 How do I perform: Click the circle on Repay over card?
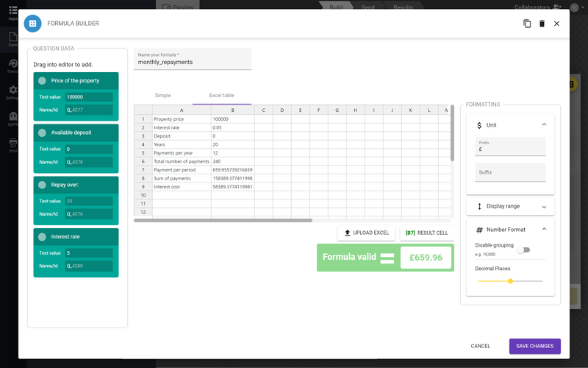coord(42,185)
